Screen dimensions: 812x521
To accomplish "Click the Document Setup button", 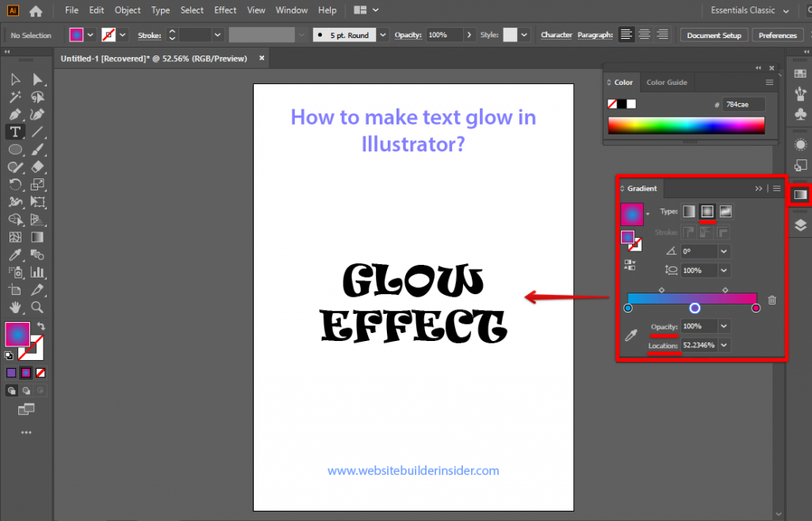I will tap(714, 35).
